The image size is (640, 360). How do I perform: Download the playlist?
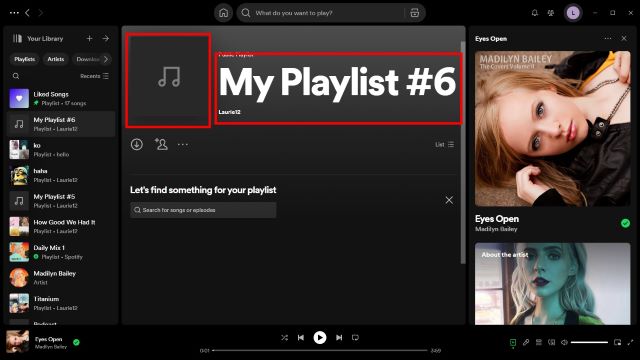point(137,144)
